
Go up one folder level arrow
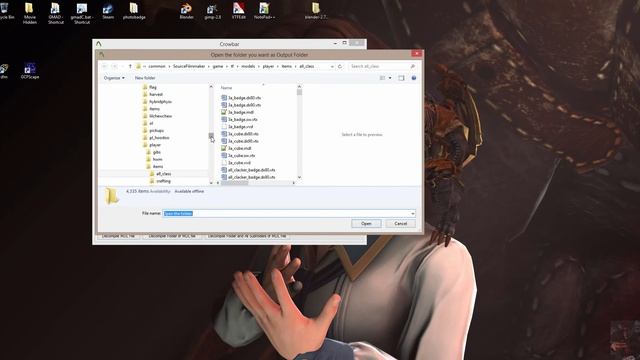tap(130, 66)
